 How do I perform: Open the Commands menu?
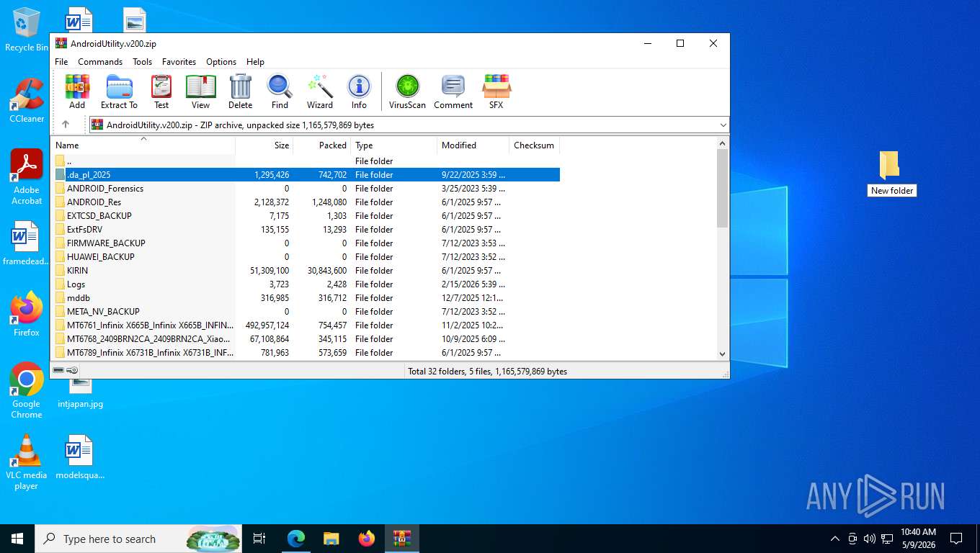click(100, 62)
